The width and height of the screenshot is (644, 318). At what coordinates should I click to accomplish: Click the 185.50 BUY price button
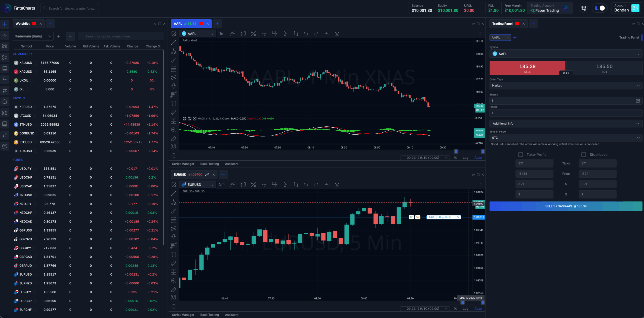pos(604,68)
